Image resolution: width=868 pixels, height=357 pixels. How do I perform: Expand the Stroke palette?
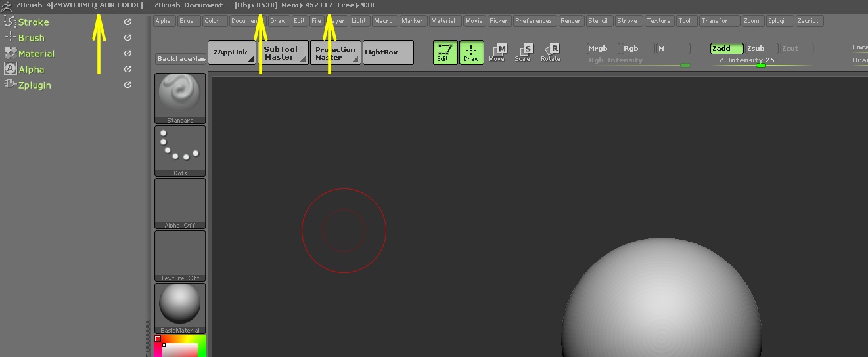[33, 22]
